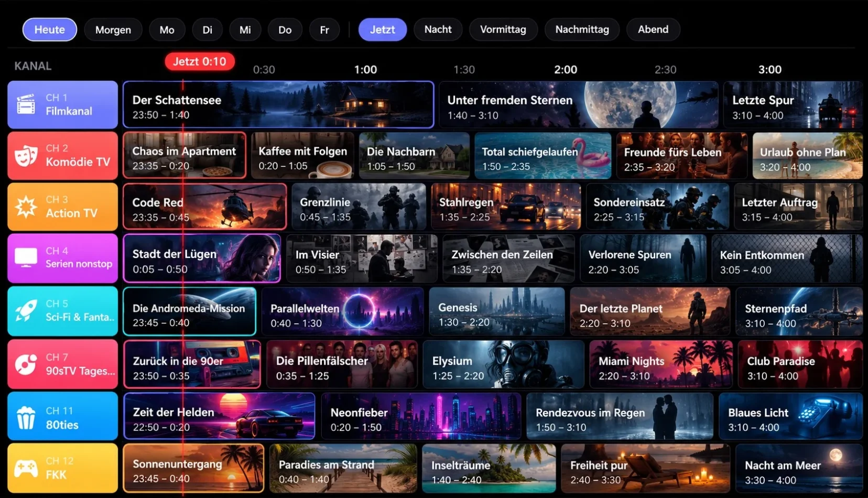
Task: Click the rocket icon for Sci-Fi & Fantasy channel
Action: click(x=26, y=311)
